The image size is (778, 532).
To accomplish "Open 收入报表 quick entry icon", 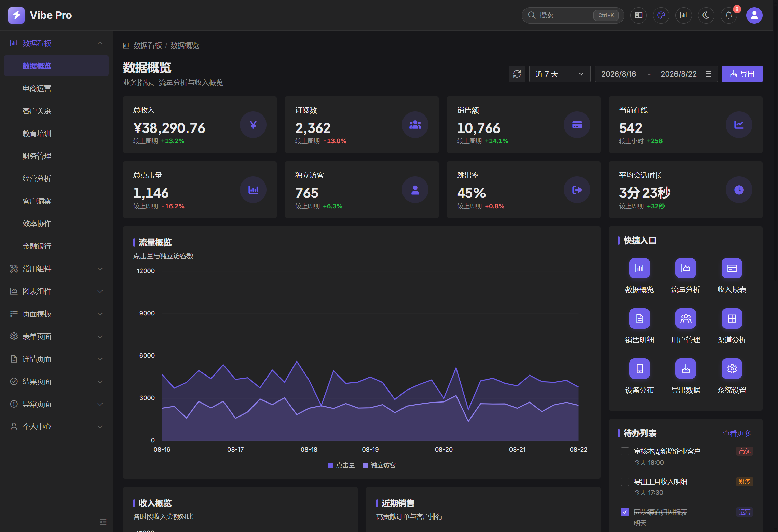I will point(732,268).
